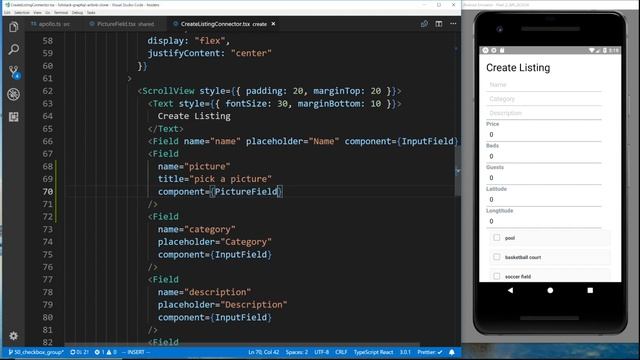The image size is (640, 360).
Task: Click the Name input field in emulator
Action: 544,85
